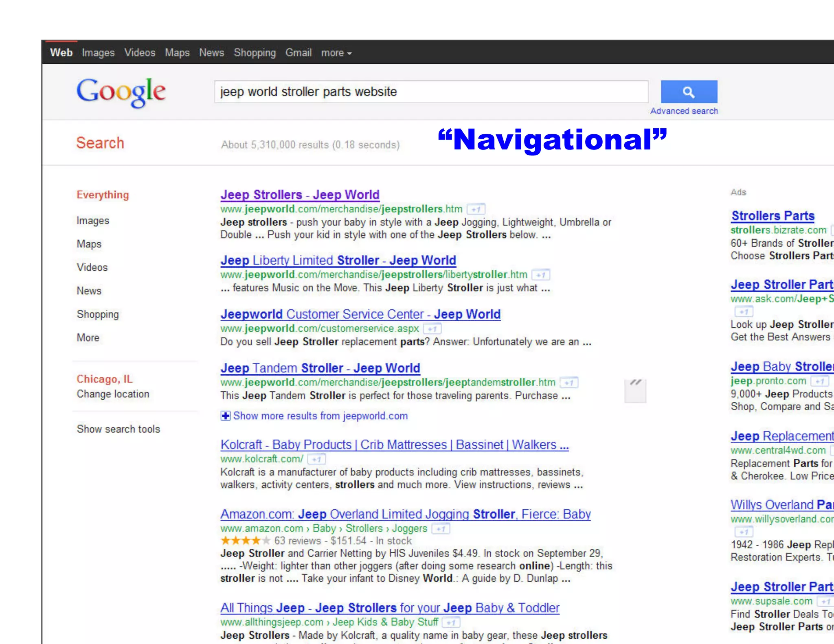Click +1 button beside jeep.pronto.com ad
The width and height of the screenshot is (834, 644).
[820, 381]
